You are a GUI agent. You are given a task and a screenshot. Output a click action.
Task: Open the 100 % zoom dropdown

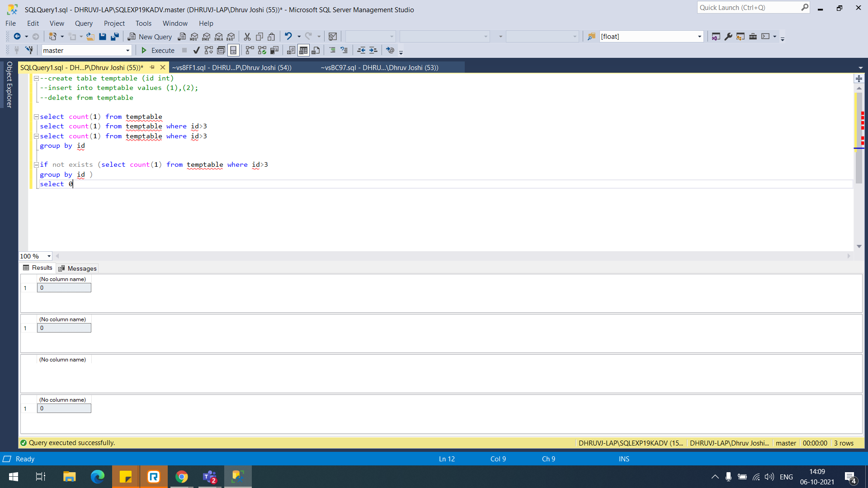(49, 256)
